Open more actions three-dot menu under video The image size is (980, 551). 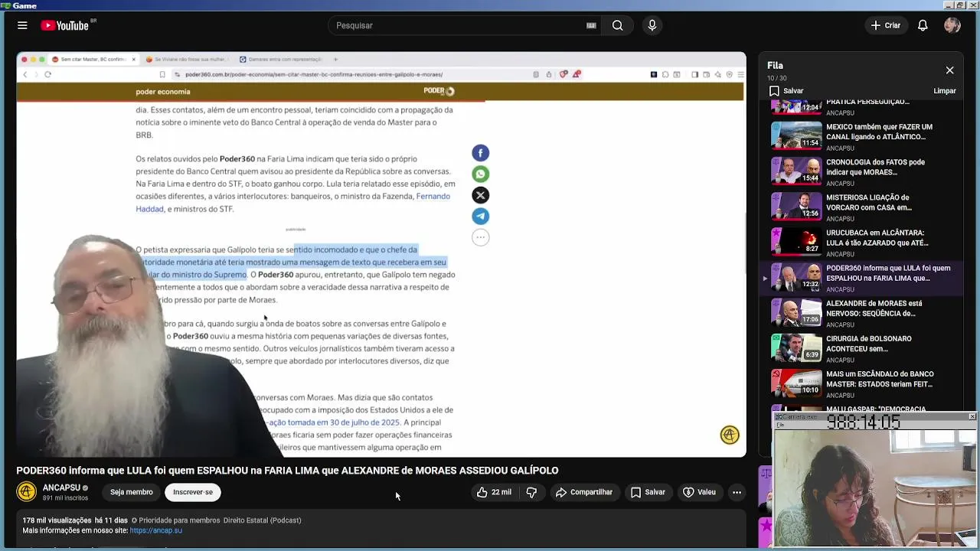pyautogui.click(x=737, y=492)
